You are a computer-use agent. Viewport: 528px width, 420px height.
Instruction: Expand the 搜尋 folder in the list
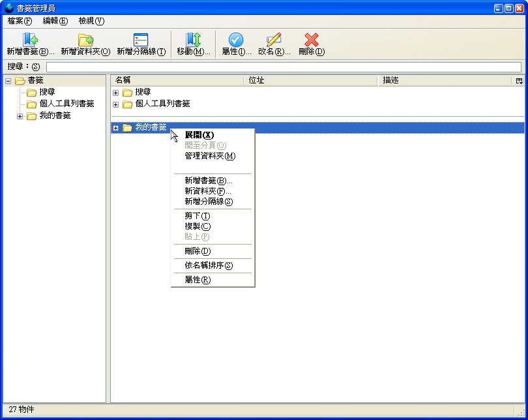pyautogui.click(x=116, y=93)
